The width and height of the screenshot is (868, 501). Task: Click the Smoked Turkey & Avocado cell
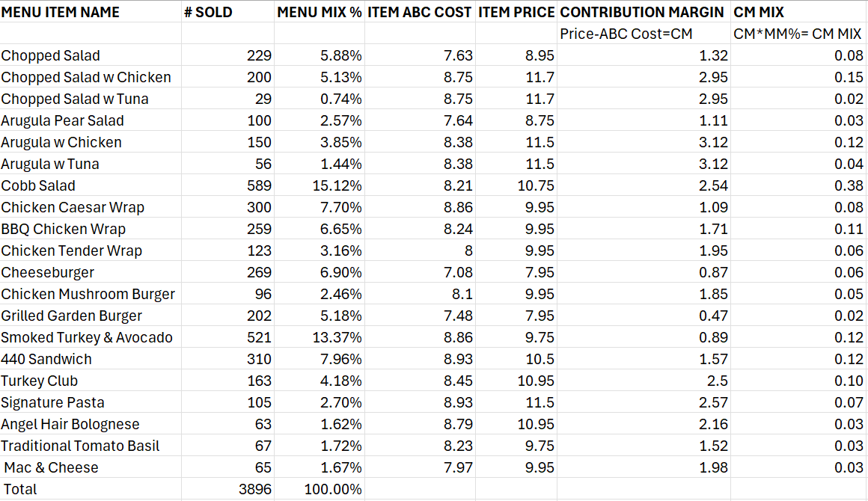pyautogui.click(x=87, y=337)
